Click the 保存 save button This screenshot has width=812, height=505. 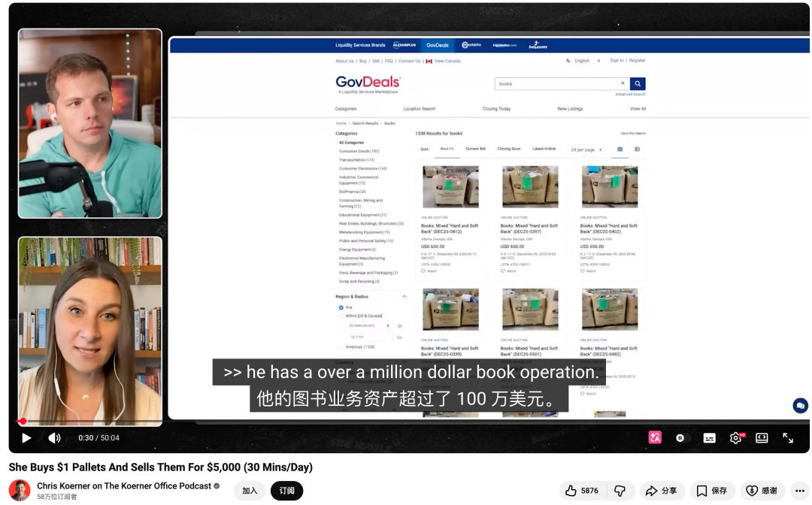click(712, 491)
